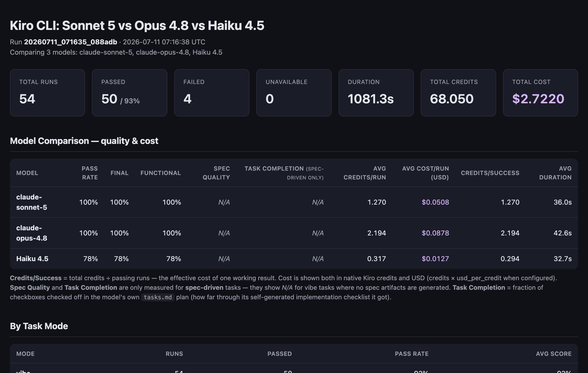Click Haiku 4.5's pass rate of 78%
The height and width of the screenshot is (373, 588).
(x=90, y=259)
